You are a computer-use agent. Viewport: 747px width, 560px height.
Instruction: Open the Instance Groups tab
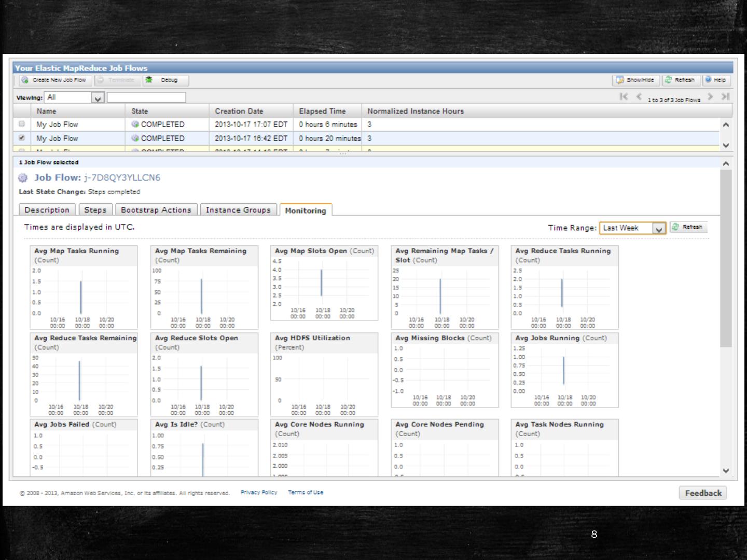point(238,210)
